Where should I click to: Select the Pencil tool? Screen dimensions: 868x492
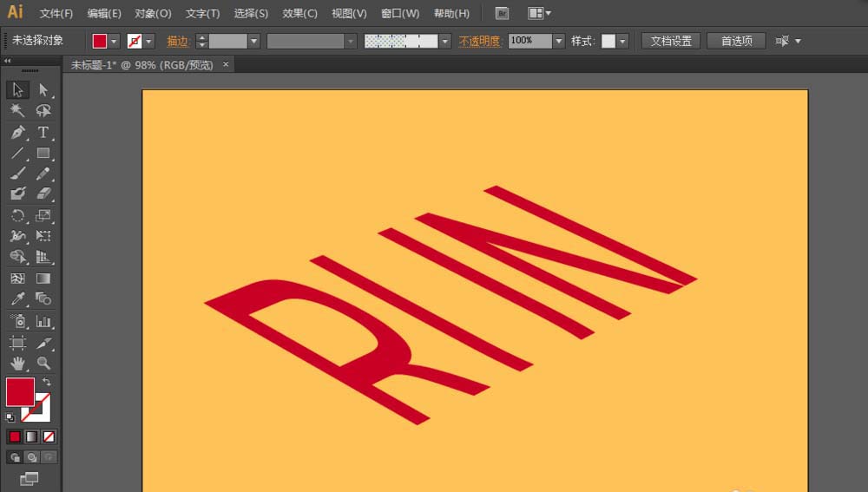tap(43, 174)
